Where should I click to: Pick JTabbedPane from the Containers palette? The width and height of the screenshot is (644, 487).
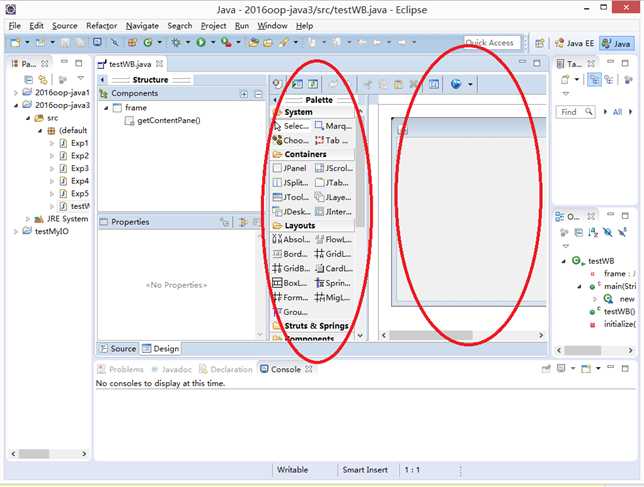tap(332, 183)
